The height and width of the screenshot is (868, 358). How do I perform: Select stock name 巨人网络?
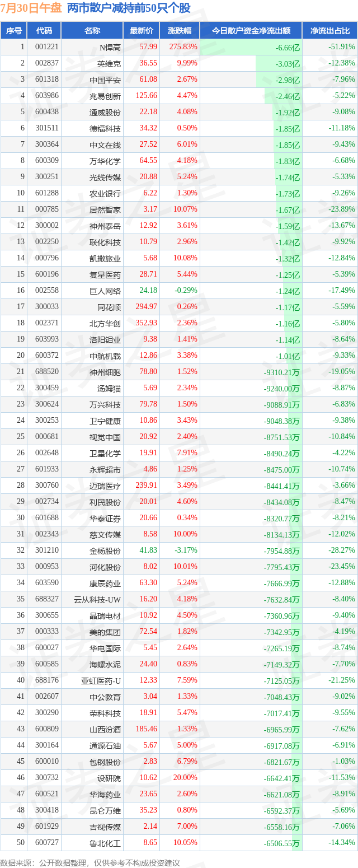coord(105,291)
